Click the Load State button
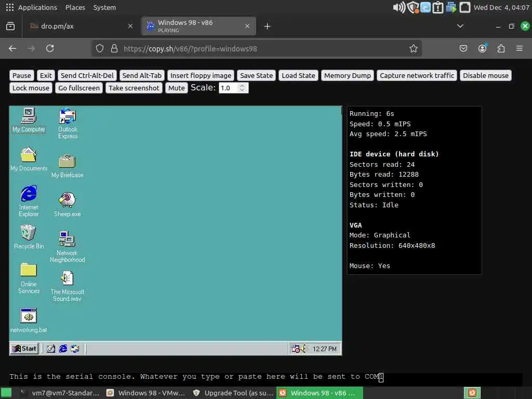 299,75
